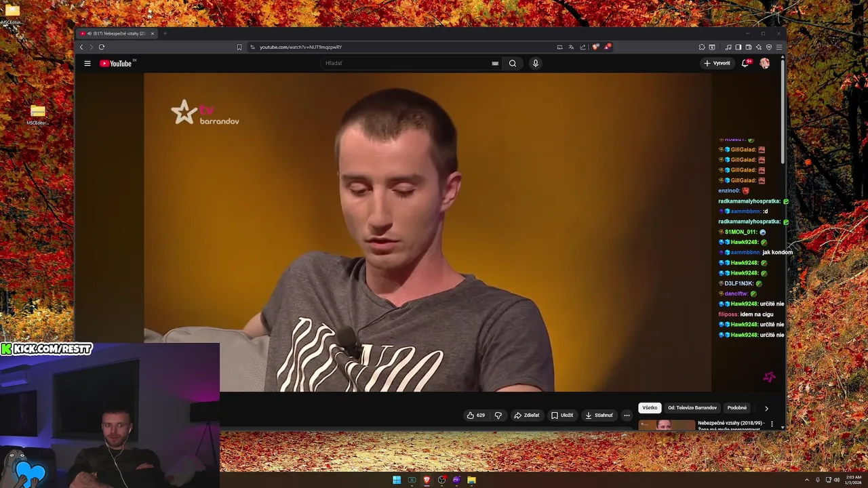The width and height of the screenshot is (868, 488).
Task: Open the YouTube hamburger guide menu
Action: coord(87,63)
